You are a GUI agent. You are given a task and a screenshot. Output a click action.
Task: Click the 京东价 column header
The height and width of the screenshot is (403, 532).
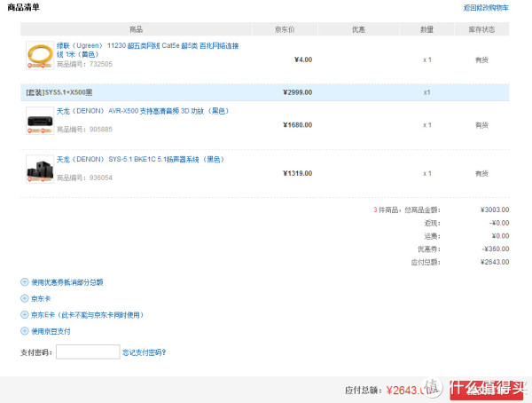tap(285, 29)
